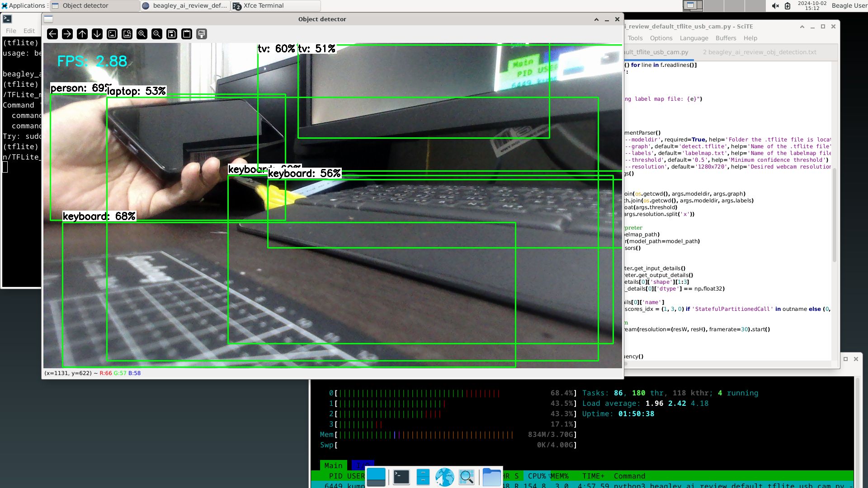Switch to beagley_ai_review_def... taskbar window

(185, 6)
